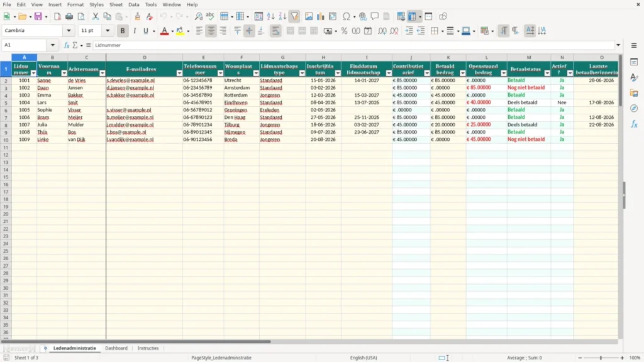Copy the selected cells
The height and width of the screenshot is (362, 644).
click(x=107, y=16)
